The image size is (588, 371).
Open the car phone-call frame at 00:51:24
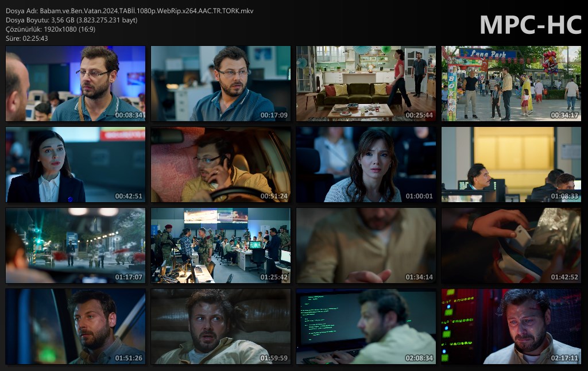click(220, 165)
